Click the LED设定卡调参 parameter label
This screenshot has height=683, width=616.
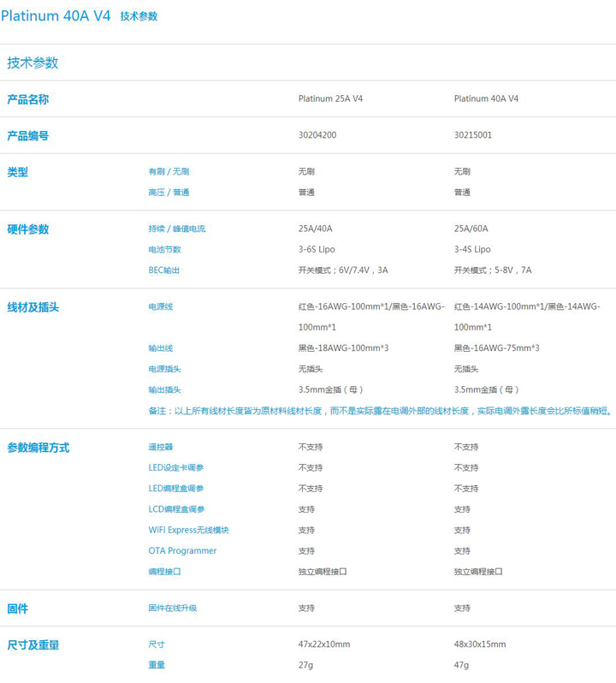(x=176, y=468)
